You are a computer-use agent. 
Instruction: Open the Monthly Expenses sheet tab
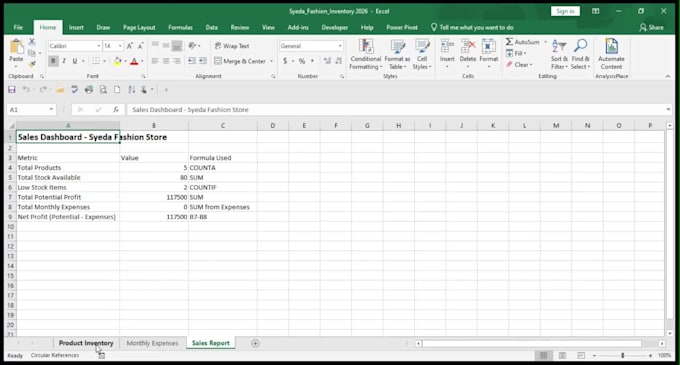[x=152, y=343]
